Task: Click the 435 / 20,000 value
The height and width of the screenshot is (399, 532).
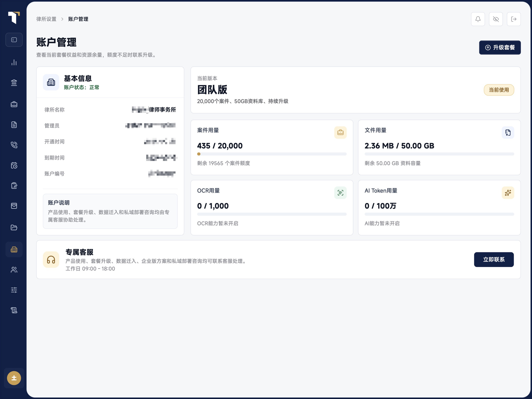Action: click(x=220, y=146)
